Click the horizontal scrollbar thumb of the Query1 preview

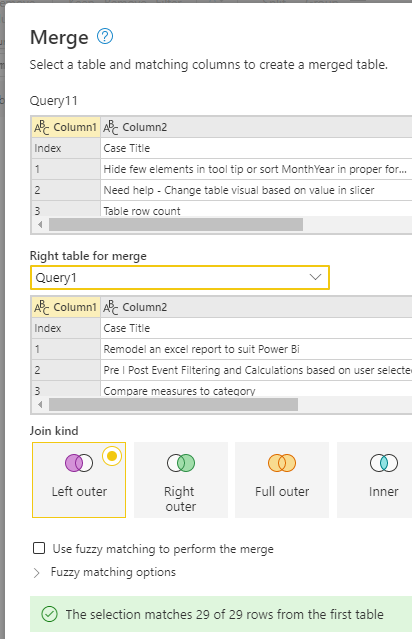coord(173,405)
